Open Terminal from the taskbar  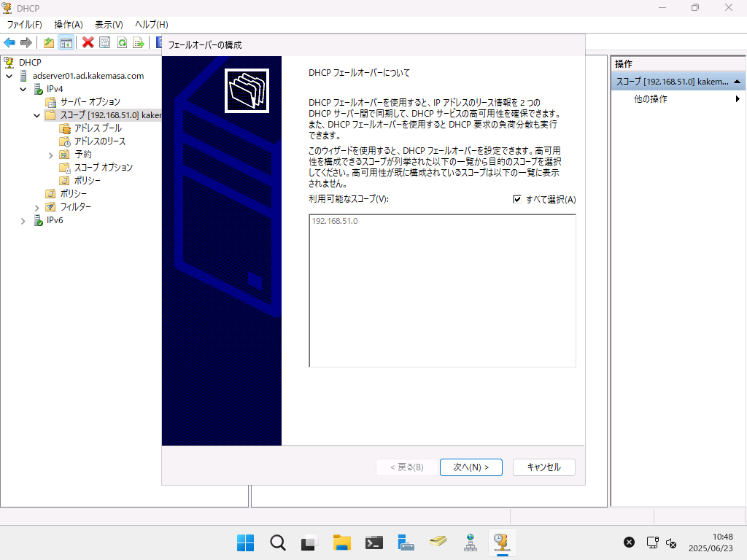tap(374, 542)
